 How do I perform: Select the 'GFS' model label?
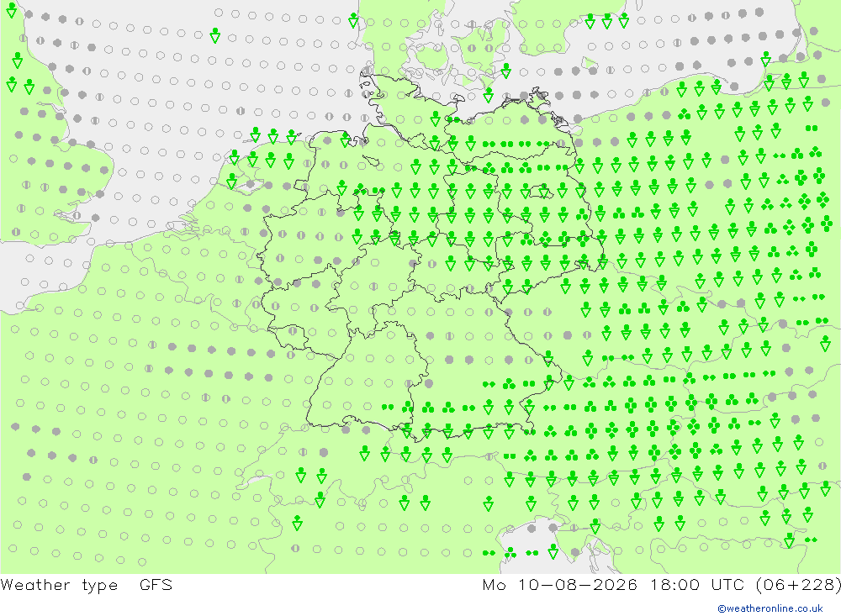click(156, 584)
